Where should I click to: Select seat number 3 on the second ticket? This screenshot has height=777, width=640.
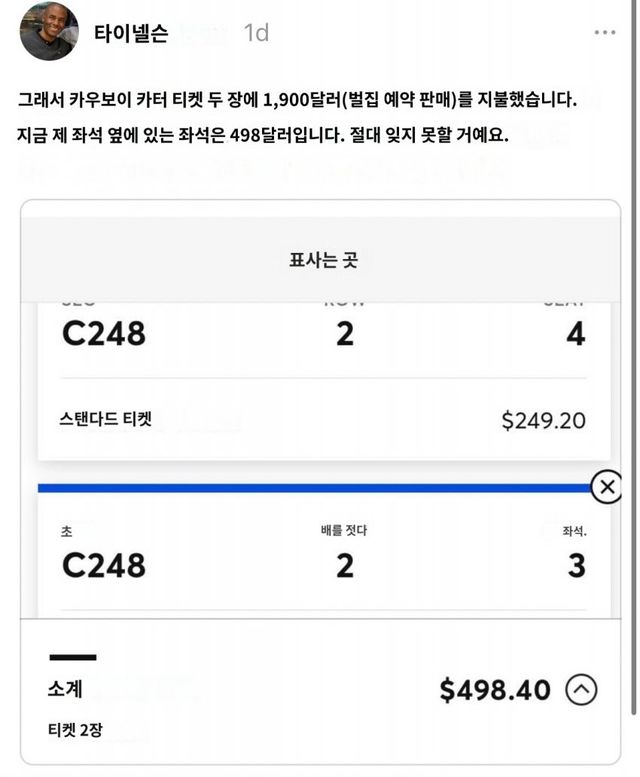point(575,565)
